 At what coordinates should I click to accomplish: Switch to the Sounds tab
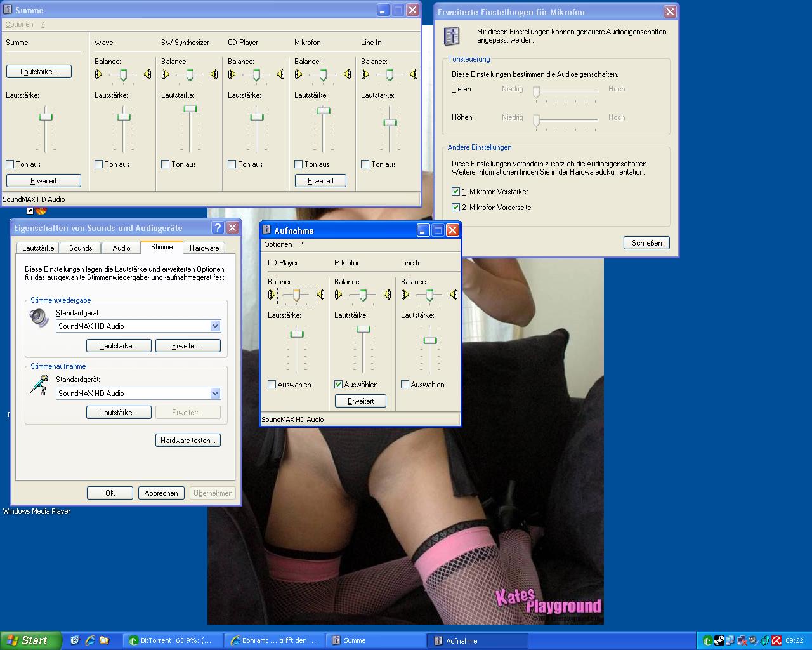(x=81, y=248)
